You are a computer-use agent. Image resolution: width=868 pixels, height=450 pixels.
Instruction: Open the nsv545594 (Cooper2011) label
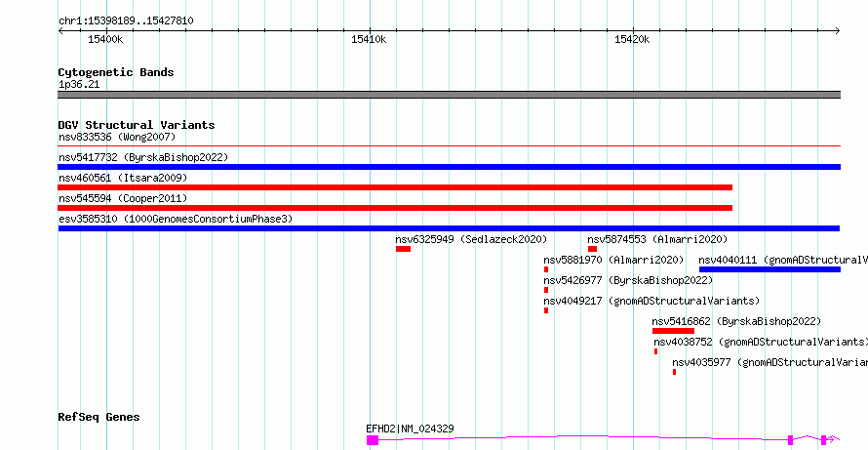click(123, 198)
